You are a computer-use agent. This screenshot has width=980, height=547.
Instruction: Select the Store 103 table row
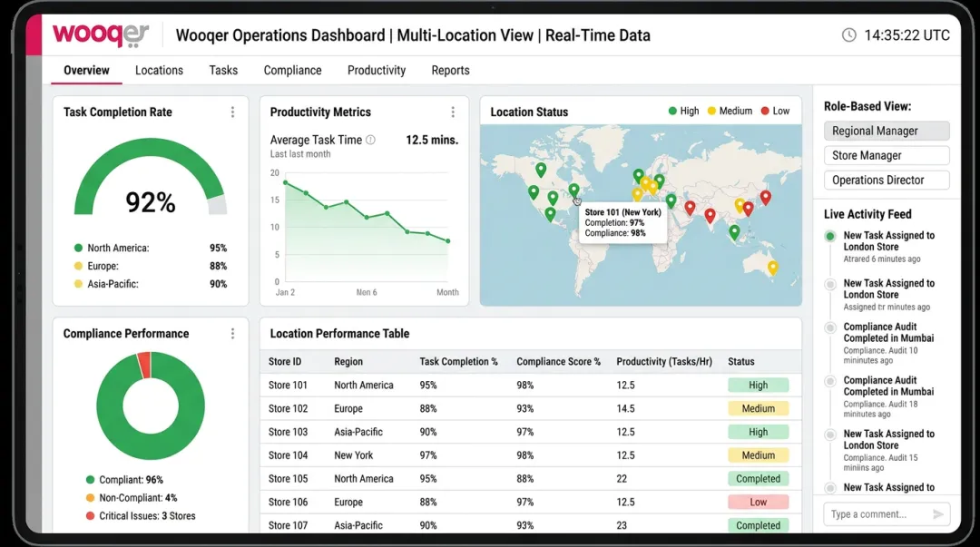pos(531,432)
